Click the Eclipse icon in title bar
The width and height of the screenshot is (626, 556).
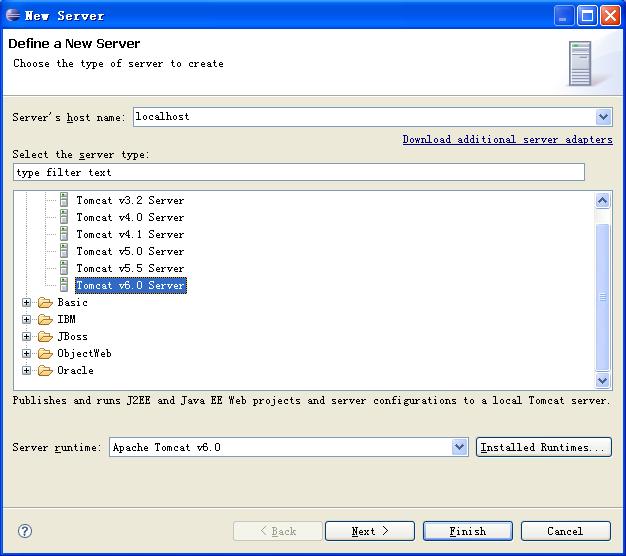tap(13, 15)
